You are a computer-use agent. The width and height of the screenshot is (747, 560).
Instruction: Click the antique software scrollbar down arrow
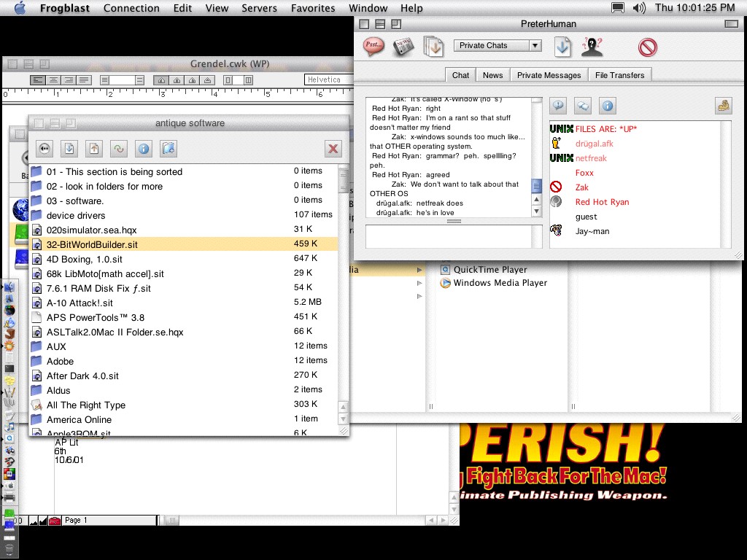343,419
